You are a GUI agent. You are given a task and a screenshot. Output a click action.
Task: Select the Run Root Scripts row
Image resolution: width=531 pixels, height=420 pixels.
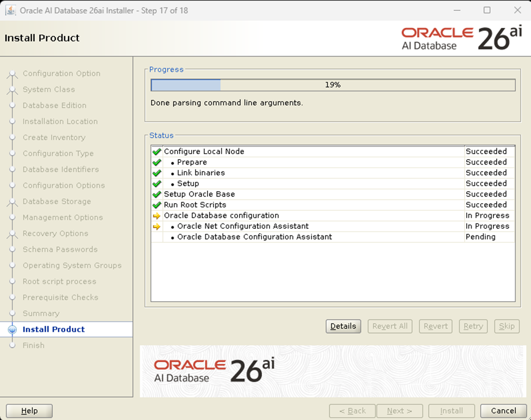point(333,205)
